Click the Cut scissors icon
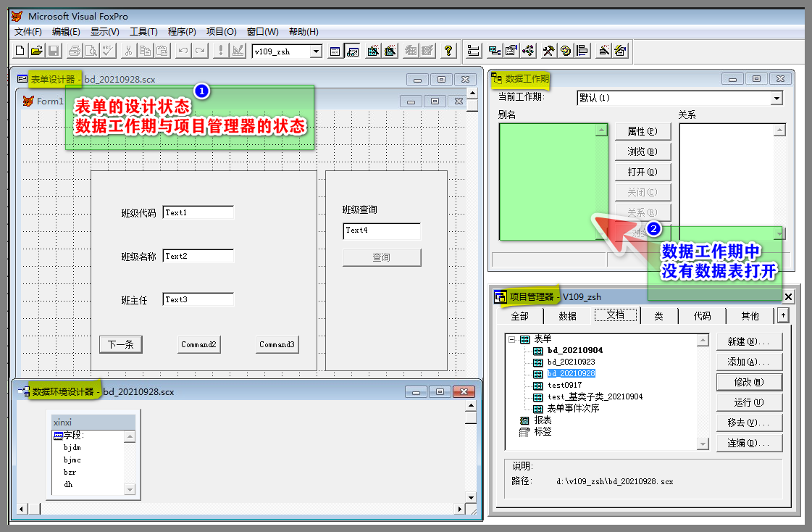This screenshot has height=532, width=812. coord(128,51)
